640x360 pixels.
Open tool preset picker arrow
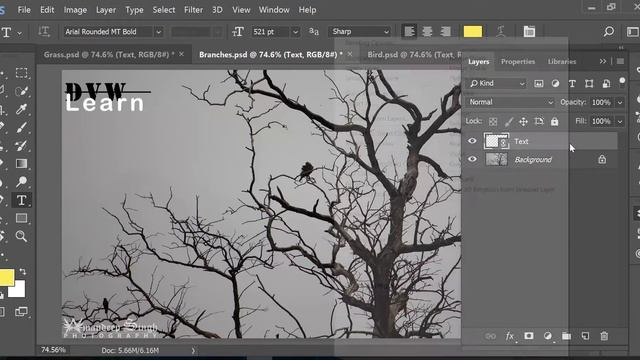19,33
